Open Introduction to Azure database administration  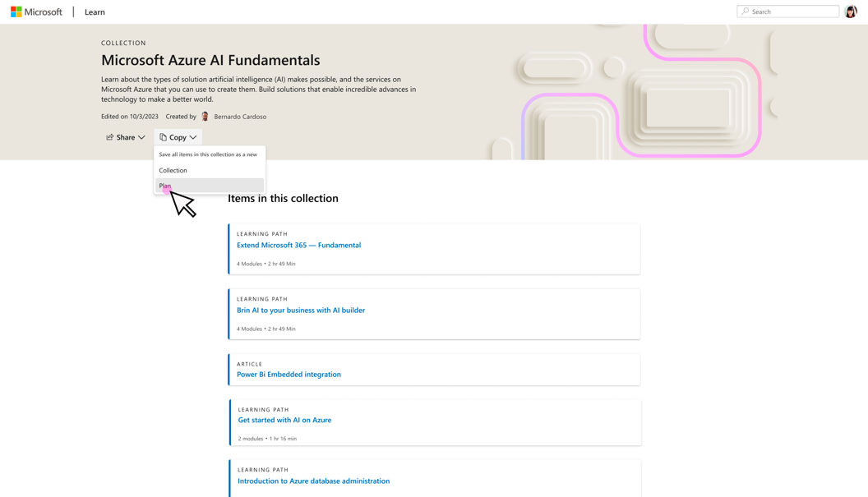(x=312, y=481)
